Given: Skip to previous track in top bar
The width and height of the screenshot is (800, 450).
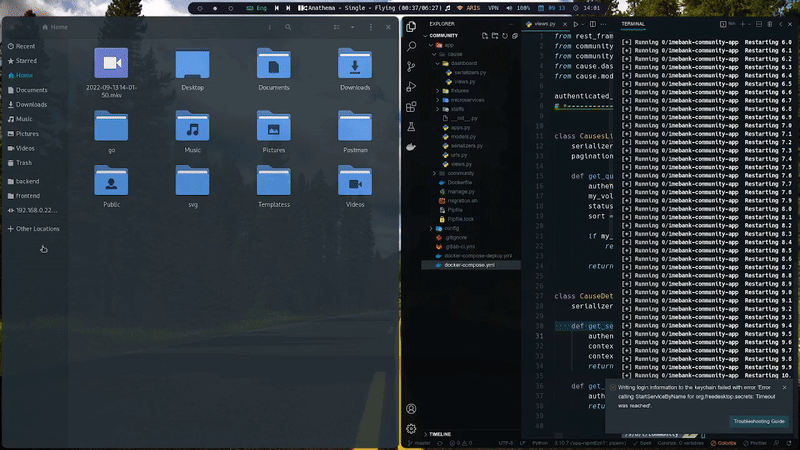Looking at the screenshot, I should (x=277, y=8).
